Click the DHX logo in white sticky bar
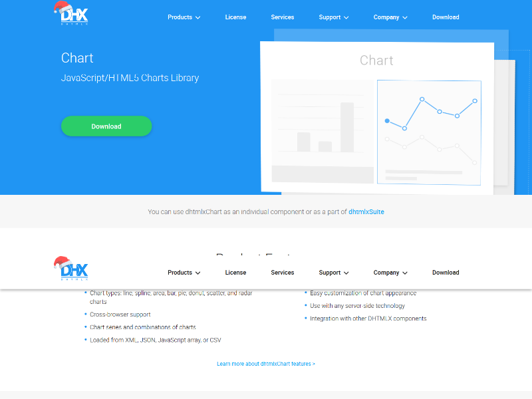The width and height of the screenshot is (532, 399). tap(71, 269)
